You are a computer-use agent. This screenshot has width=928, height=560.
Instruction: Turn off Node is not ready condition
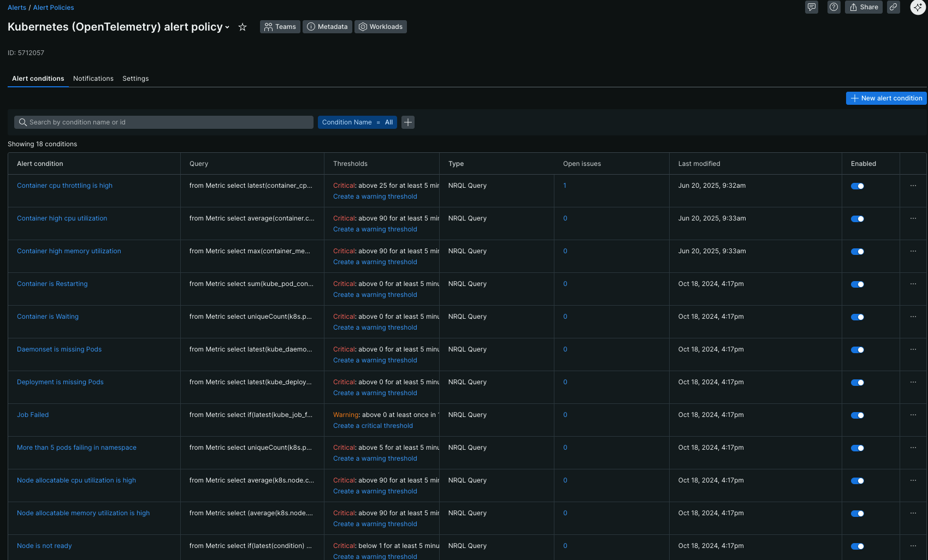[x=857, y=546]
